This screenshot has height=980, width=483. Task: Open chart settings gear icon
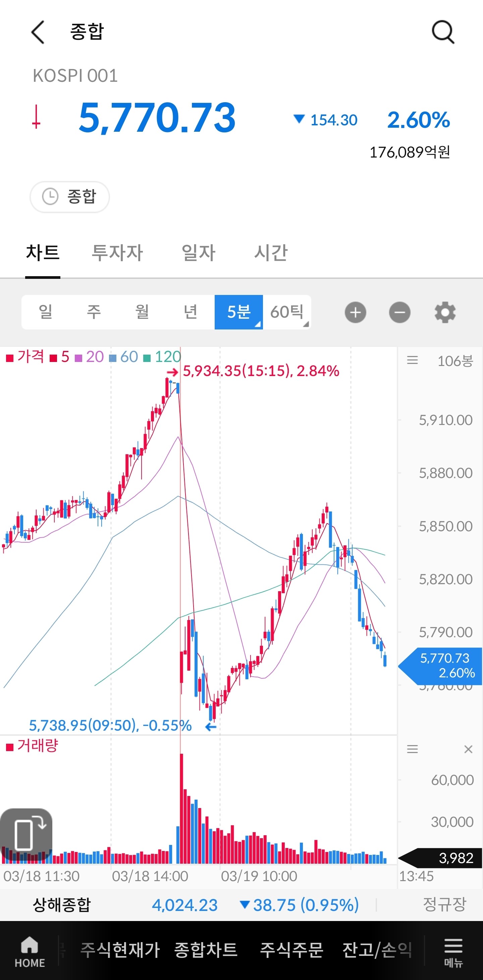pos(445,312)
